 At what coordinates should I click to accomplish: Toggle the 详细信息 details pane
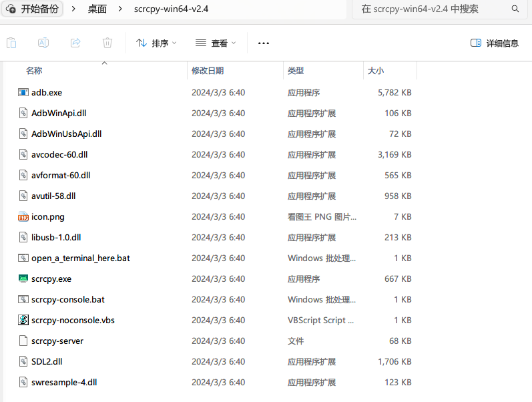click(x=495, y=43)
